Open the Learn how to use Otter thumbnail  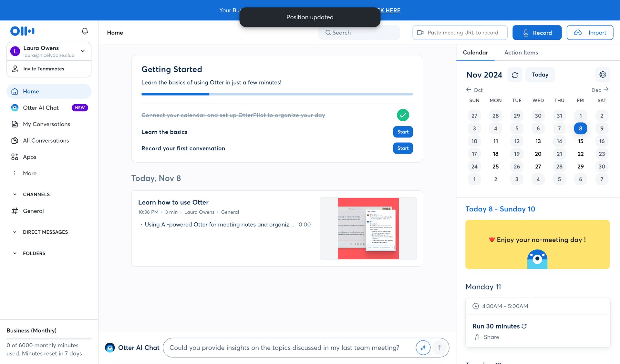point(368,228)
